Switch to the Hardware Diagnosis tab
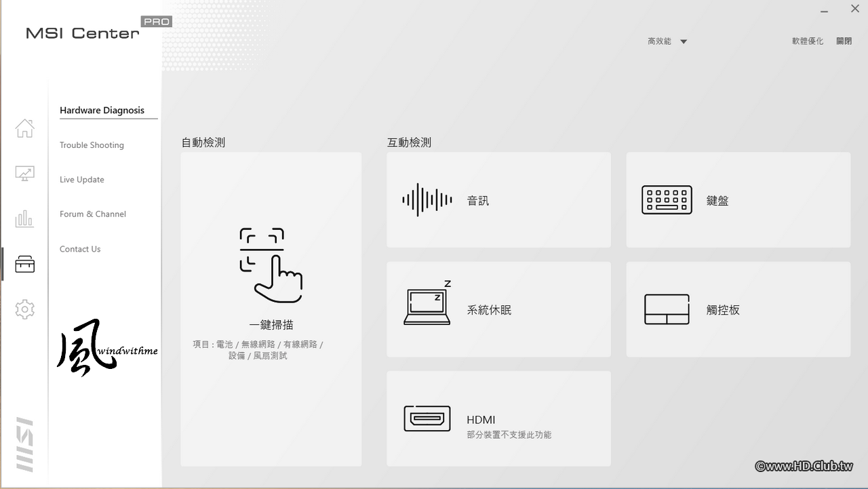 [x=102, y=111]
